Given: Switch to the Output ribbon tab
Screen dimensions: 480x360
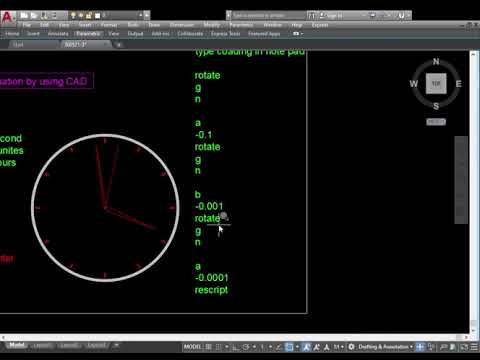Looking at the screenshot, I should click(x=135, y=34).
